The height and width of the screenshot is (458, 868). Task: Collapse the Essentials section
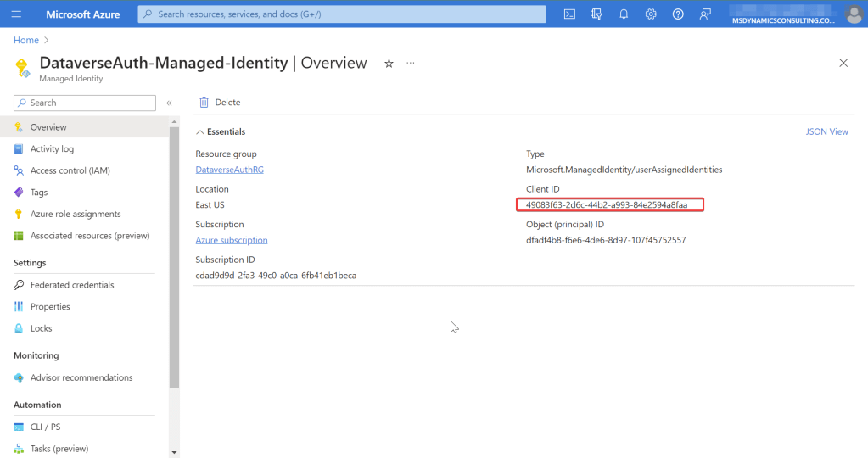tap(200, 132)
